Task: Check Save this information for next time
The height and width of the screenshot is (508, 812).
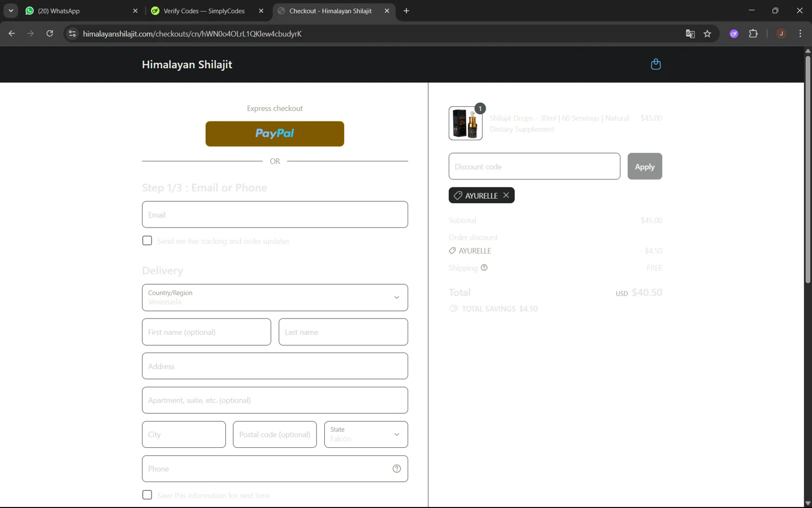Action: coord(147,495)
